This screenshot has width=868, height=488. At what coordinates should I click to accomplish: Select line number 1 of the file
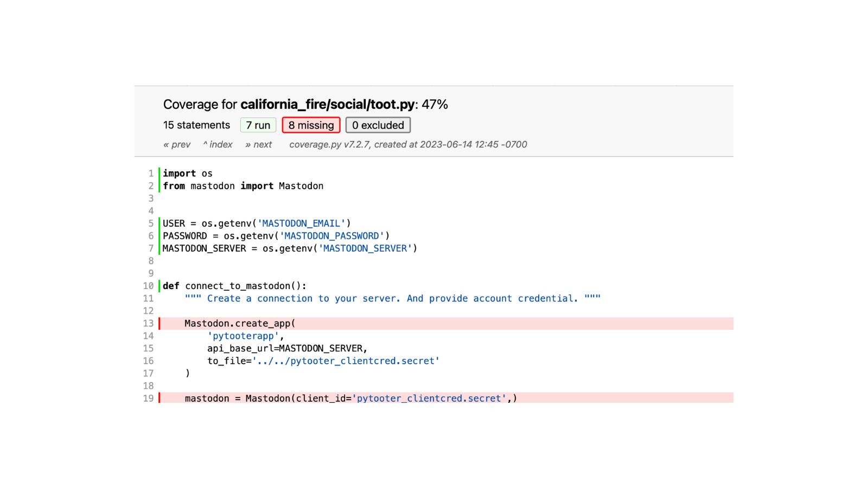(x=151, y=173)
